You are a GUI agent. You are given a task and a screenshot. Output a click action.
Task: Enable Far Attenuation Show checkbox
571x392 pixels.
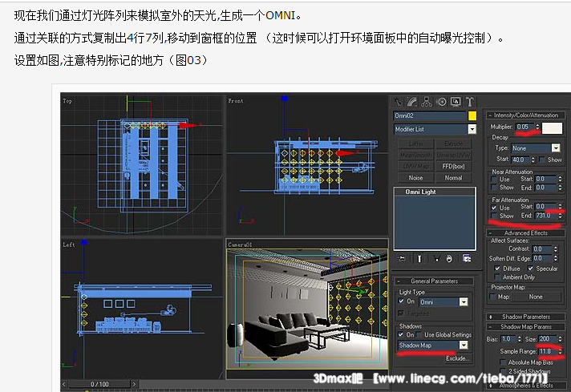pyautogui.click(x=494, y=216)
